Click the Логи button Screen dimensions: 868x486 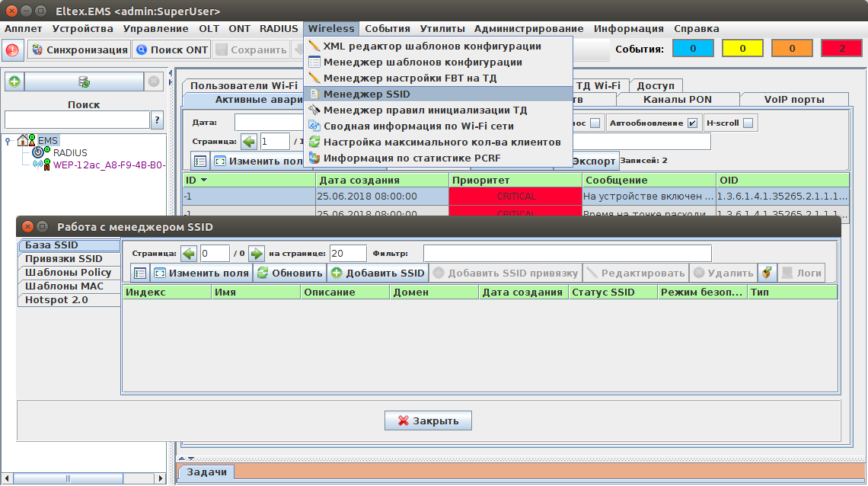click(801, 273)
